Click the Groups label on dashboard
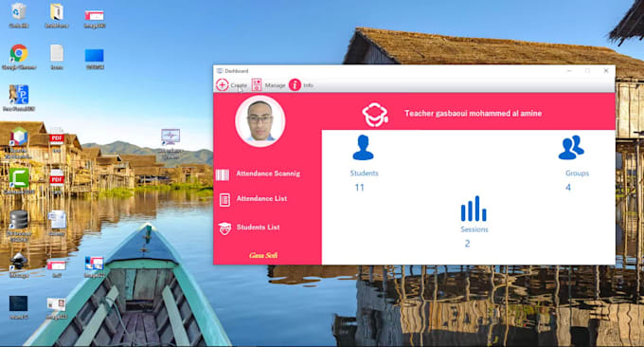 point(577,173)
